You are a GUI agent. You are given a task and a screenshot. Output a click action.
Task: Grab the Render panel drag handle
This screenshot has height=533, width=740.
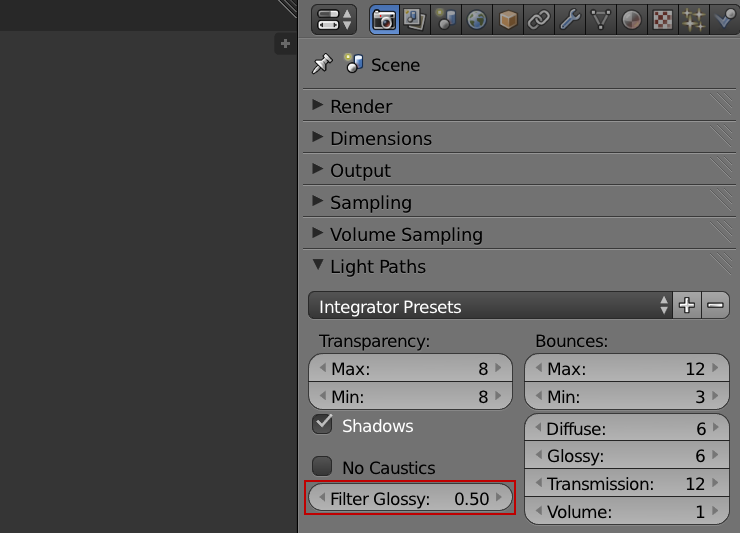[x=722, y=104]
